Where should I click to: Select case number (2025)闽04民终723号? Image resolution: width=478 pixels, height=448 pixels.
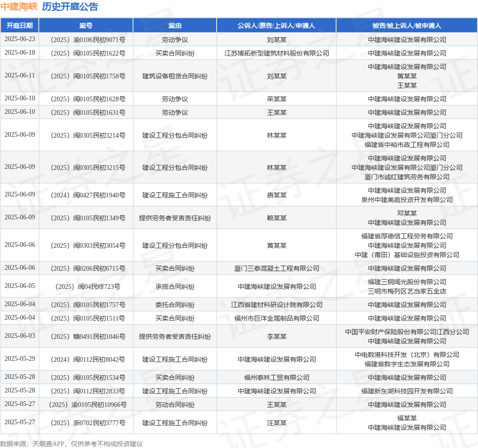tap(88, 287)
